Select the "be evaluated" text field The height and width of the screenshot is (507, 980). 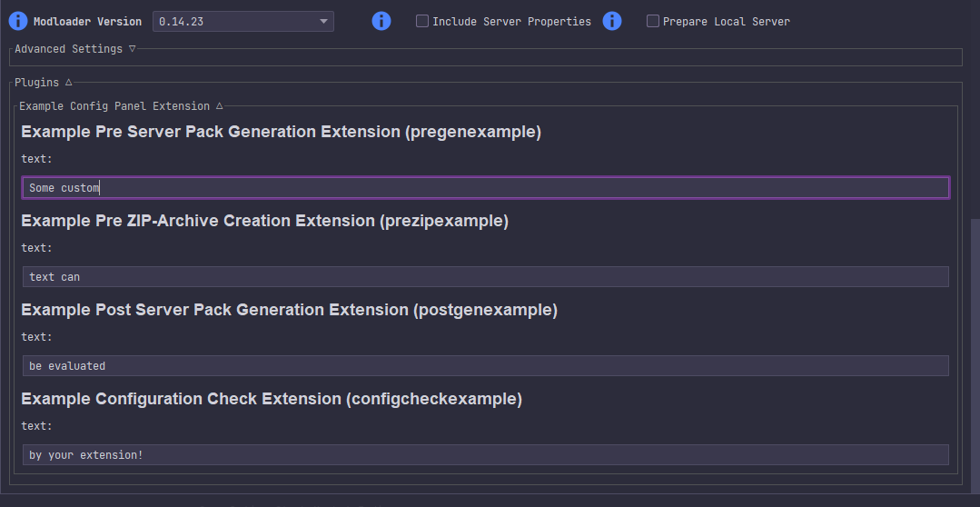485,366
